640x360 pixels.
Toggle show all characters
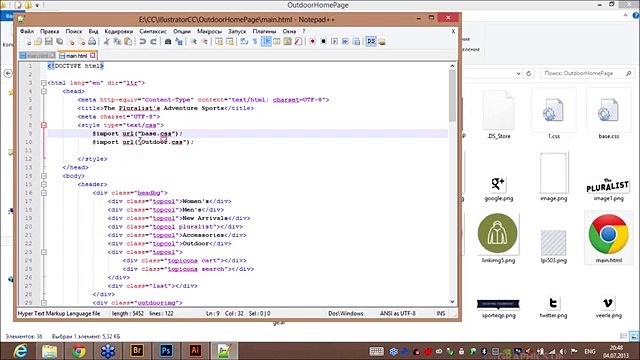click(x=255, y=42)
